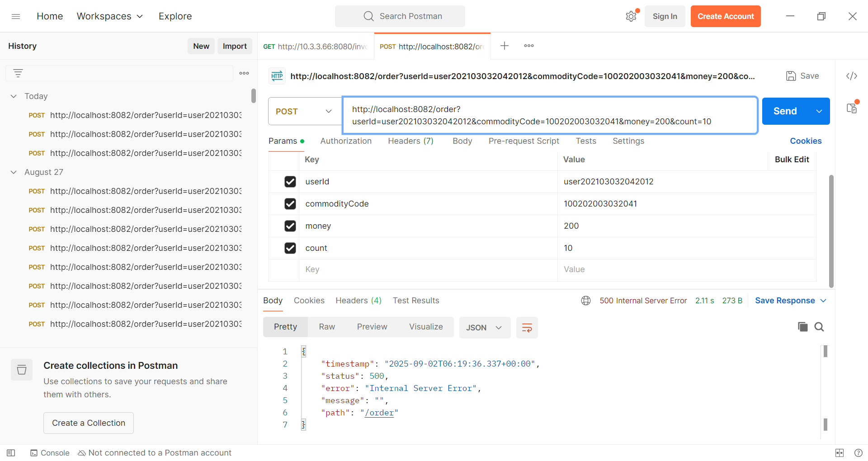Uncheck the commodityCode parameter checkbox
868x461 pixels.
pos(290,204)
